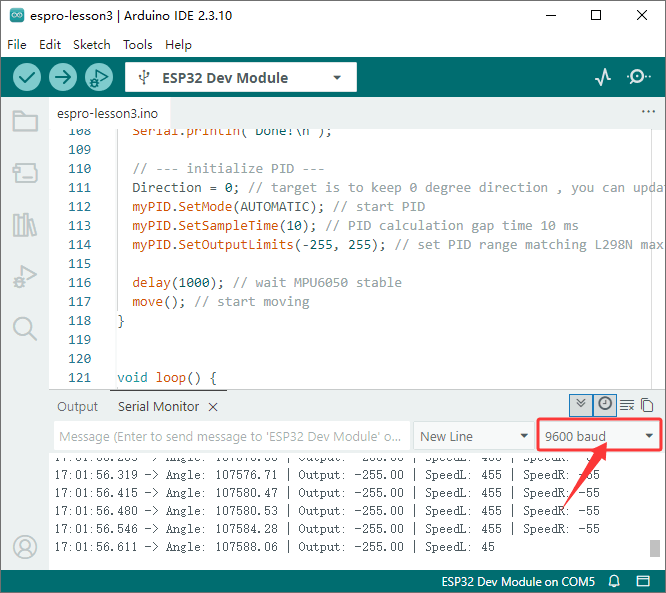Image resolution: width=666 pixels, height=593 pixels.
Task: Open the notifications bell in status bar
Action: pyautogui.click(x=614, y=581)
